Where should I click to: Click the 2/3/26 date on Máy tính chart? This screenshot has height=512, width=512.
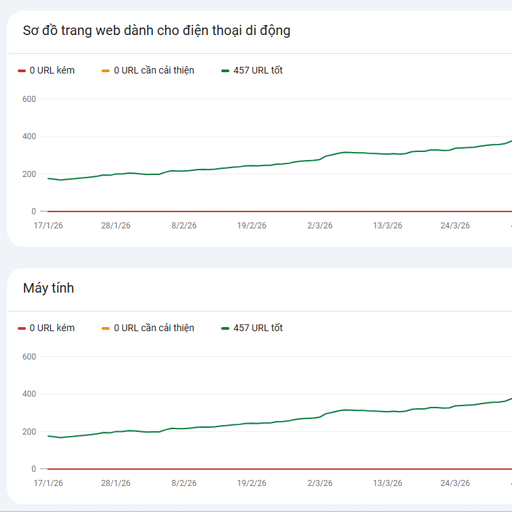coord(320,483)
